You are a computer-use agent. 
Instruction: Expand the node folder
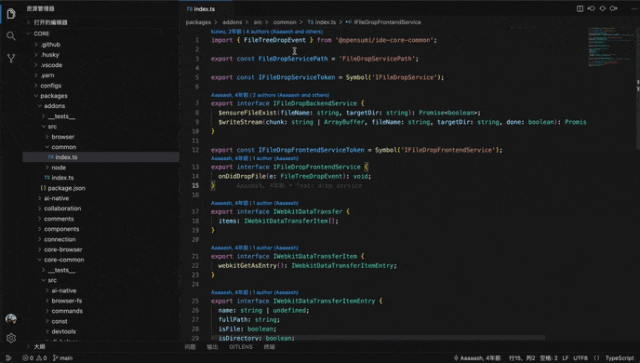pyautogui.click(x=58, y=167)
